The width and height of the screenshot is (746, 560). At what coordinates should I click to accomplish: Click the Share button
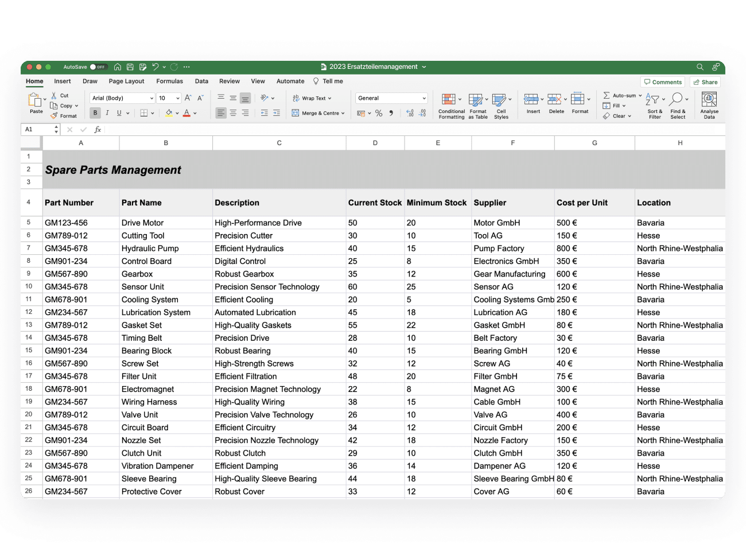[x=706, y=82]
